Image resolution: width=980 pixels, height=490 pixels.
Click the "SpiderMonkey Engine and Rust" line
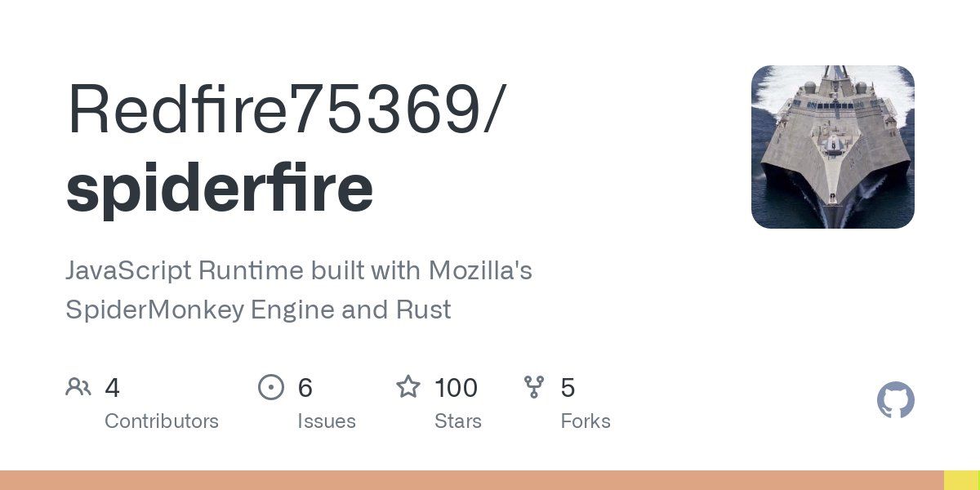[x=258, y=310]
